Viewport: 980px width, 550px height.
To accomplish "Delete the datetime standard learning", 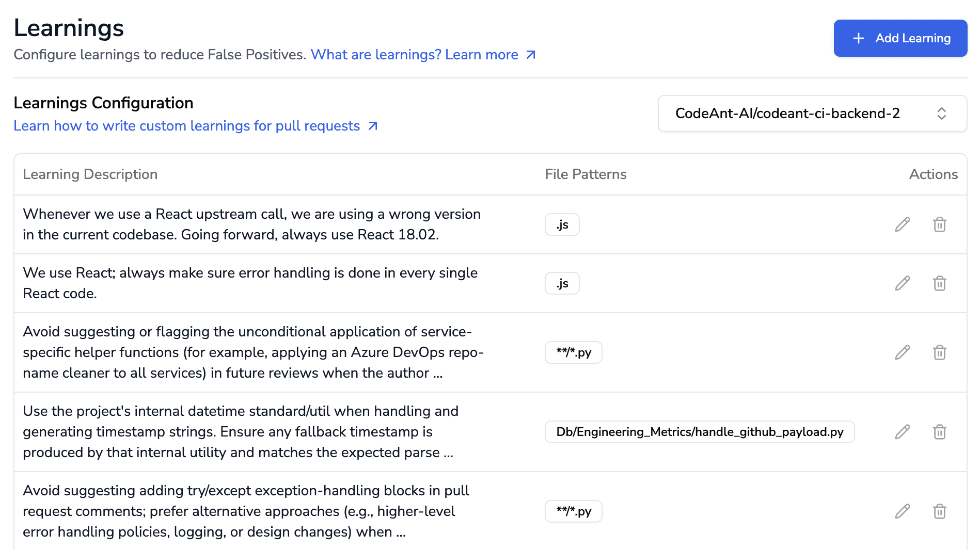I will pos(940,432).
